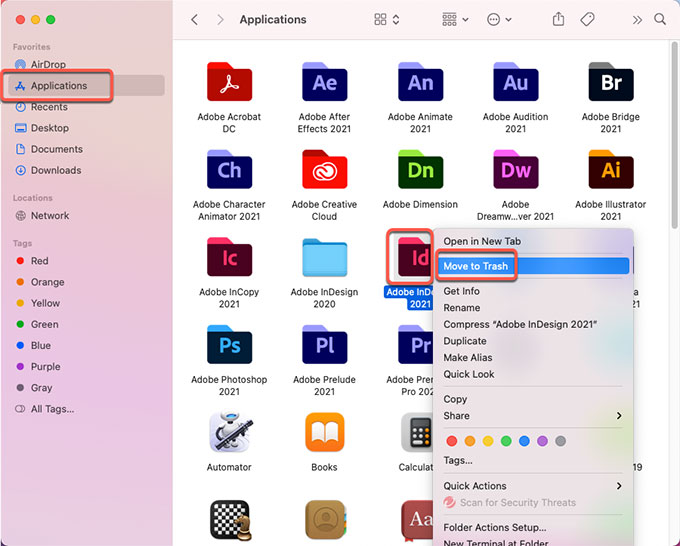Select Adobe After Effects 2021 icon

324,82
